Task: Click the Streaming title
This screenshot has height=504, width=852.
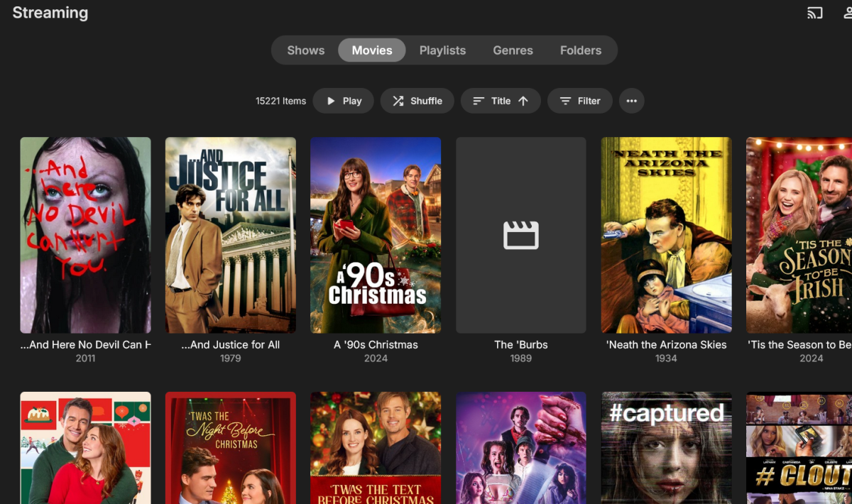Action: click(x=50, y=13)
